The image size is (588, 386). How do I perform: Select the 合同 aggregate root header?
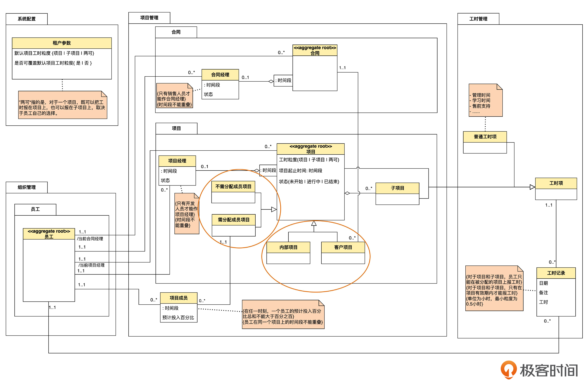tap(315, 50)
